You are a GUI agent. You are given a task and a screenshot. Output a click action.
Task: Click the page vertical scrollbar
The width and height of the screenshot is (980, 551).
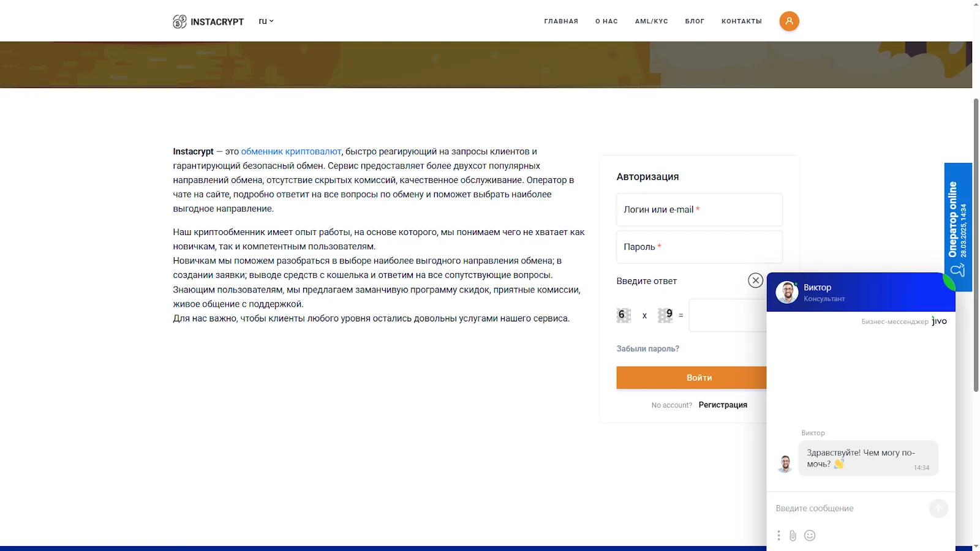976,245
